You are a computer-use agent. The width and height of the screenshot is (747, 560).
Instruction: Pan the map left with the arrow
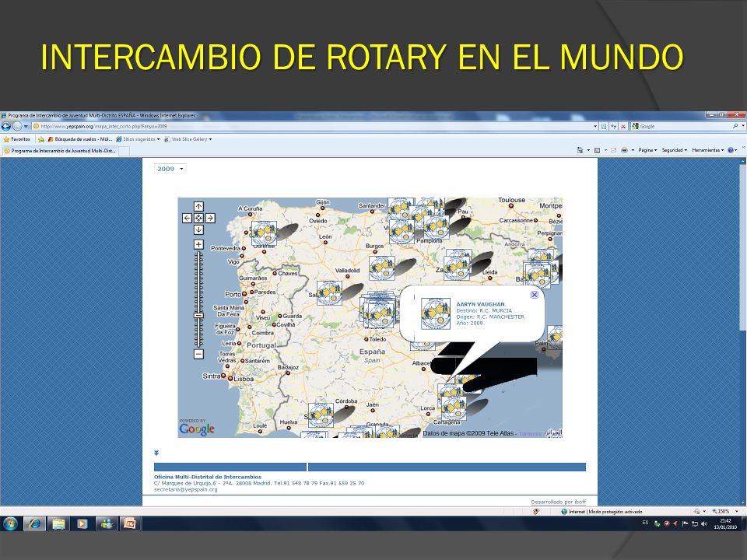[x=188, y=218]
